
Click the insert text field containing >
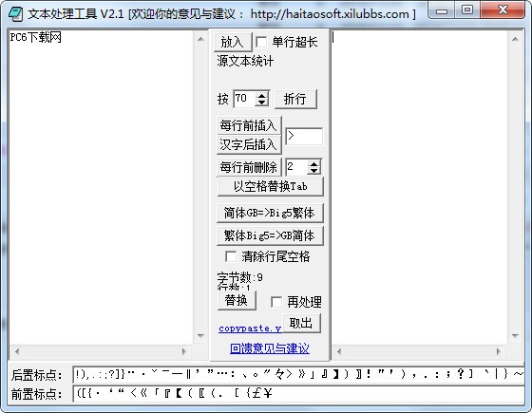pos(304,137)
